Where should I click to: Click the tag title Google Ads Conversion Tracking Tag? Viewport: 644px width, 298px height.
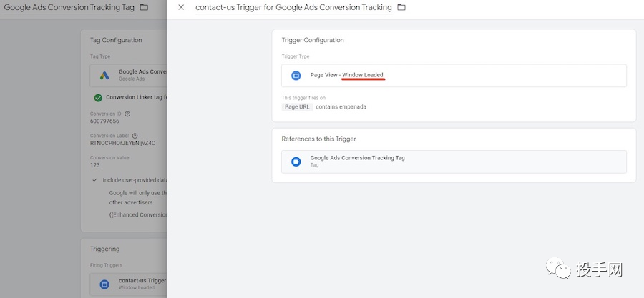(69, 7)
